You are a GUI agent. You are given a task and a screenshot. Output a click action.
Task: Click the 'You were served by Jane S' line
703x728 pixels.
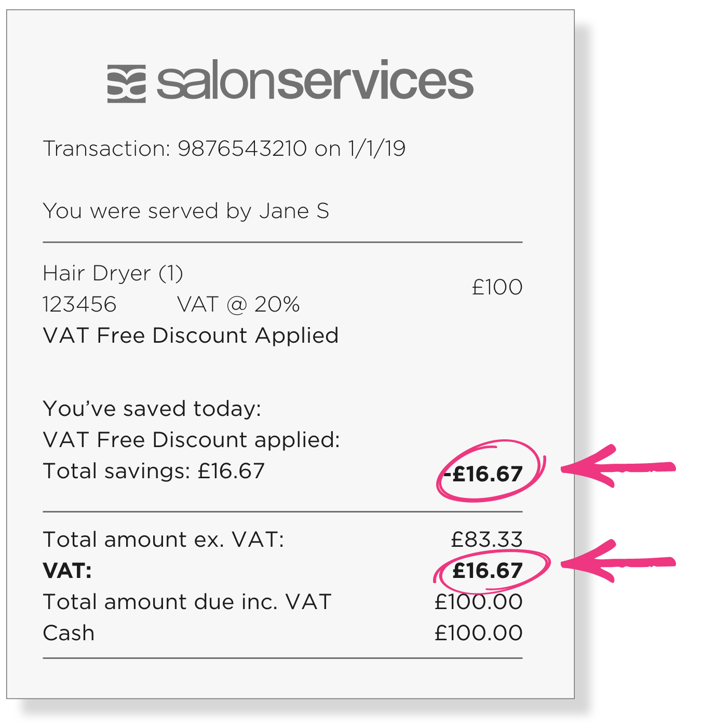point(186,211)
